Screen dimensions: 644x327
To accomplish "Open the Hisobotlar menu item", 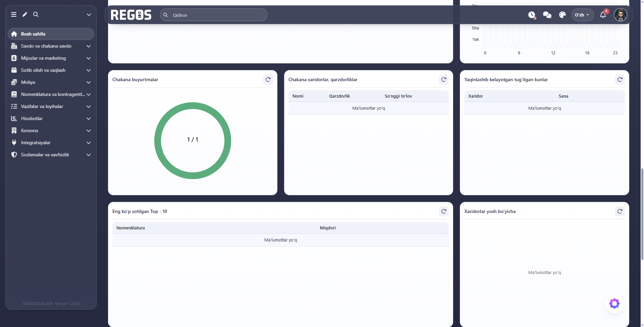I will tap(51, 118).
